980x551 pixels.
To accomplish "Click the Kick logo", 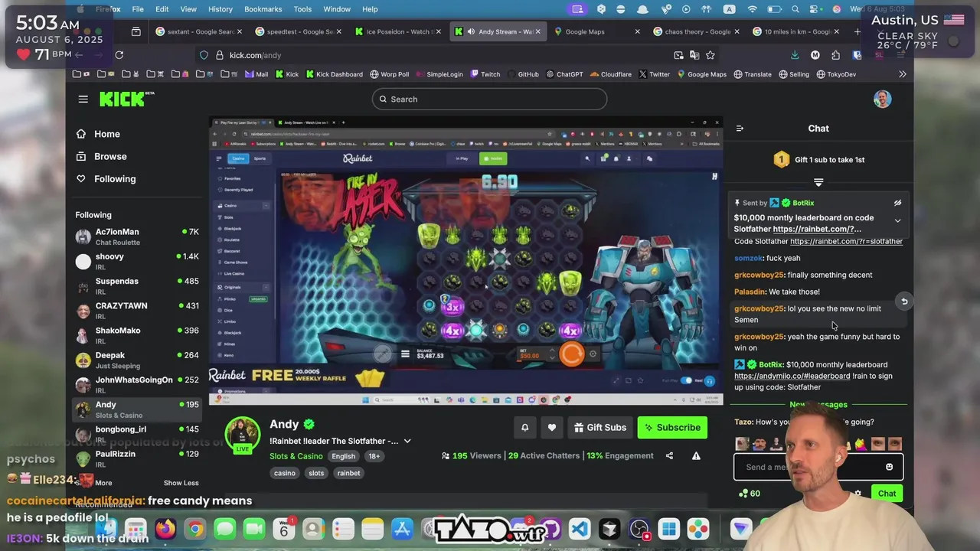I will (x=126, y=99).
